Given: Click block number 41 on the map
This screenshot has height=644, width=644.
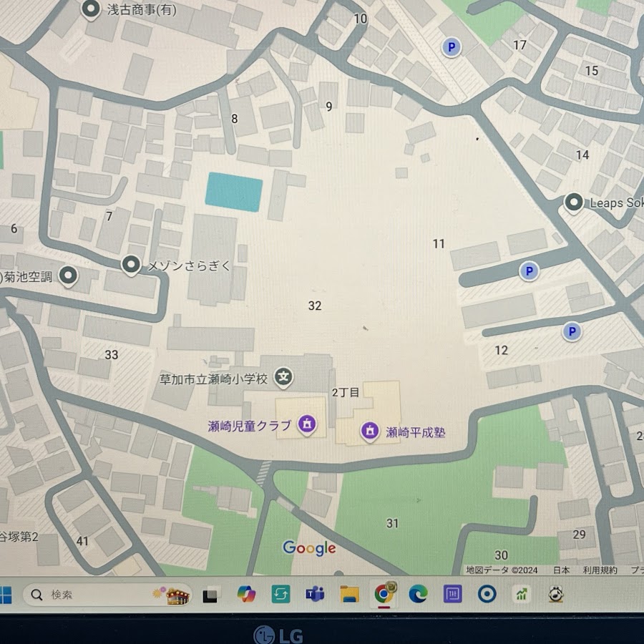Looking at the screenshot, I should coord(82,542).
